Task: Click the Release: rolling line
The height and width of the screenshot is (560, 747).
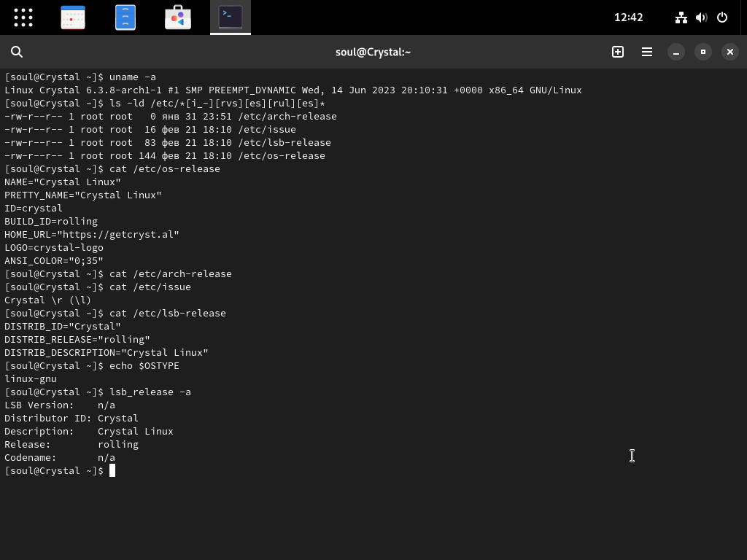Action: click(x=71, y=445)
